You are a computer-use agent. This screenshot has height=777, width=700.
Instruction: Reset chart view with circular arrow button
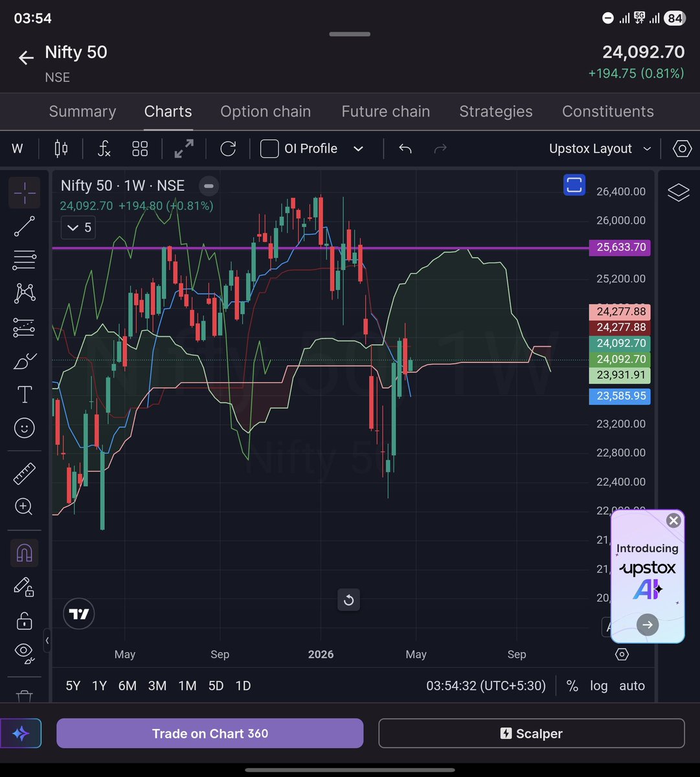[x=348, y=600]
